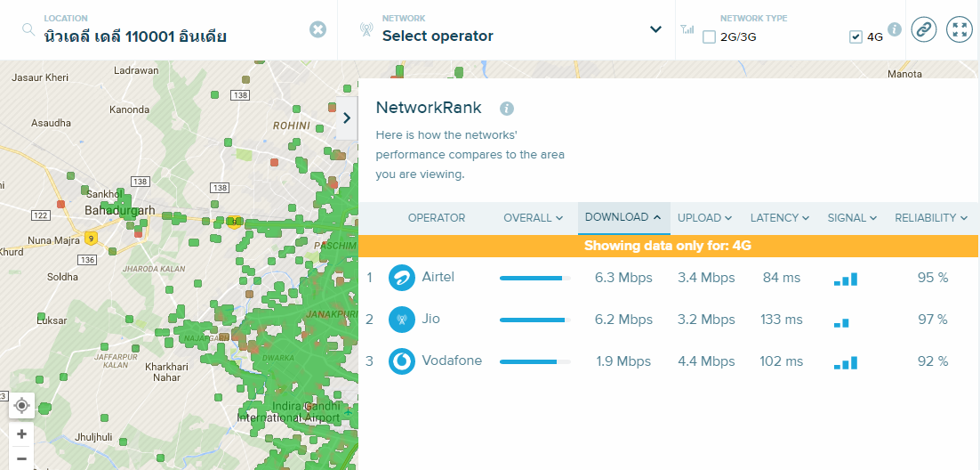980x470 pixels.
Task: Sort by LATENCY column
Action: (x=780, y=218)
